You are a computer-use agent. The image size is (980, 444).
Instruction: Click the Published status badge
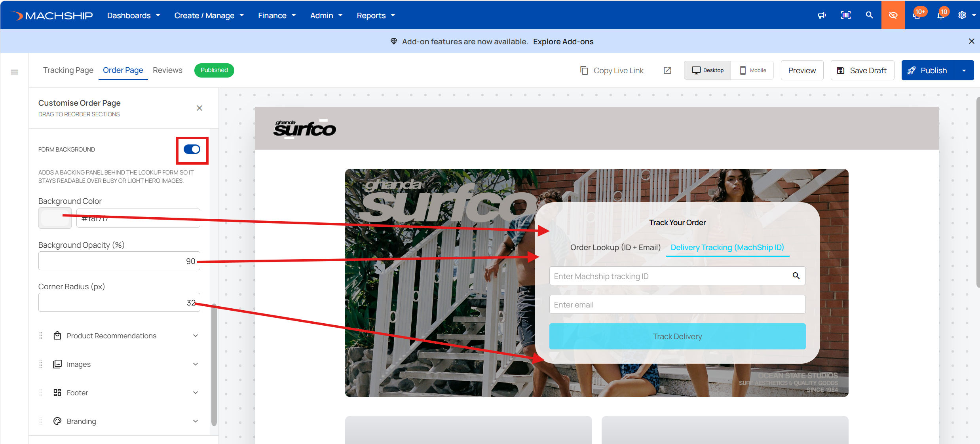214,70
